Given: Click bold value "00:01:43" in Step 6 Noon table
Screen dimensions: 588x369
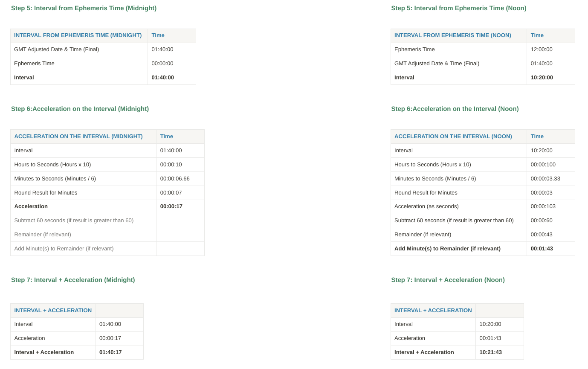Looking at the screenshot, I should pyautogui.click(x=542, y=249).
